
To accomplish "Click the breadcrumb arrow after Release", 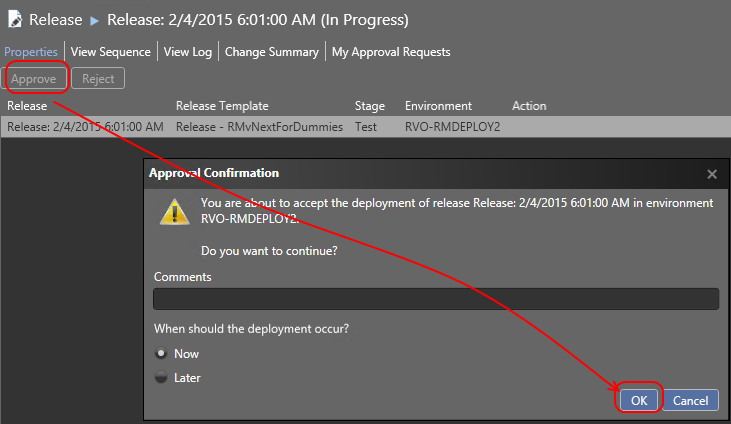I will pyautogui.click(x=95, y=19).
